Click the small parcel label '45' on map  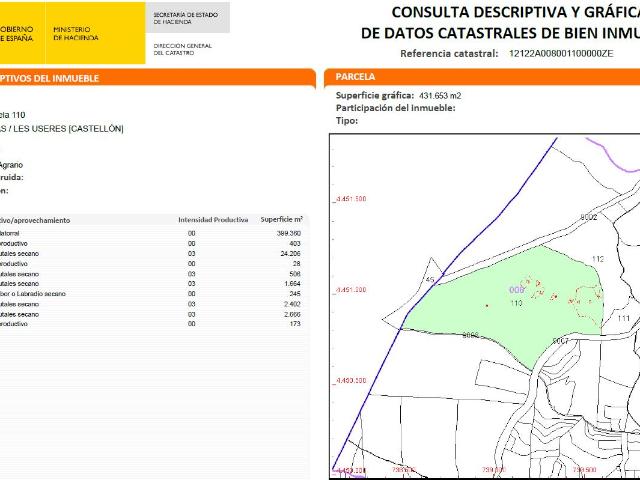tap(430, 280)
